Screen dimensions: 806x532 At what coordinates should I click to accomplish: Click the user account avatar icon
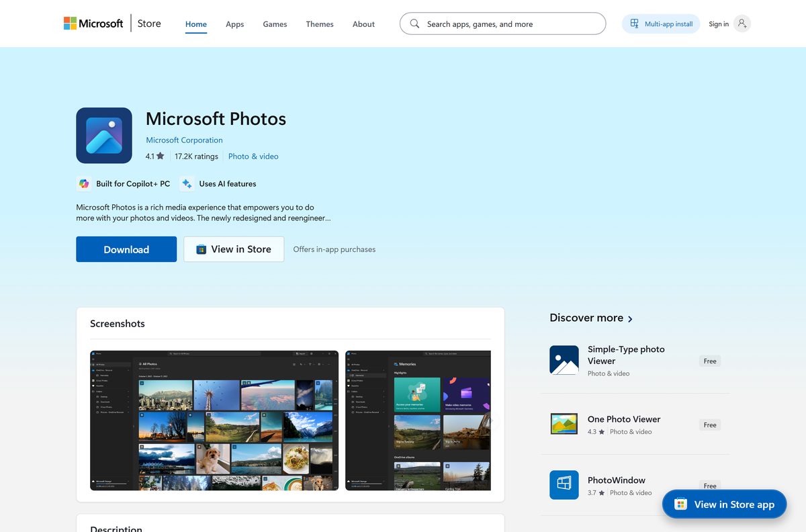[x=742, y=24]
